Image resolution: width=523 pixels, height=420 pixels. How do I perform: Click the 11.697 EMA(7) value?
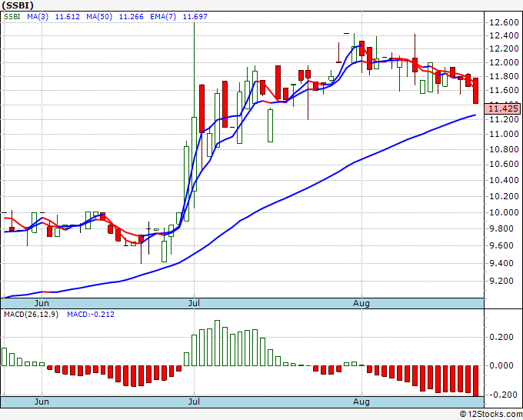(x=195, y=17)
